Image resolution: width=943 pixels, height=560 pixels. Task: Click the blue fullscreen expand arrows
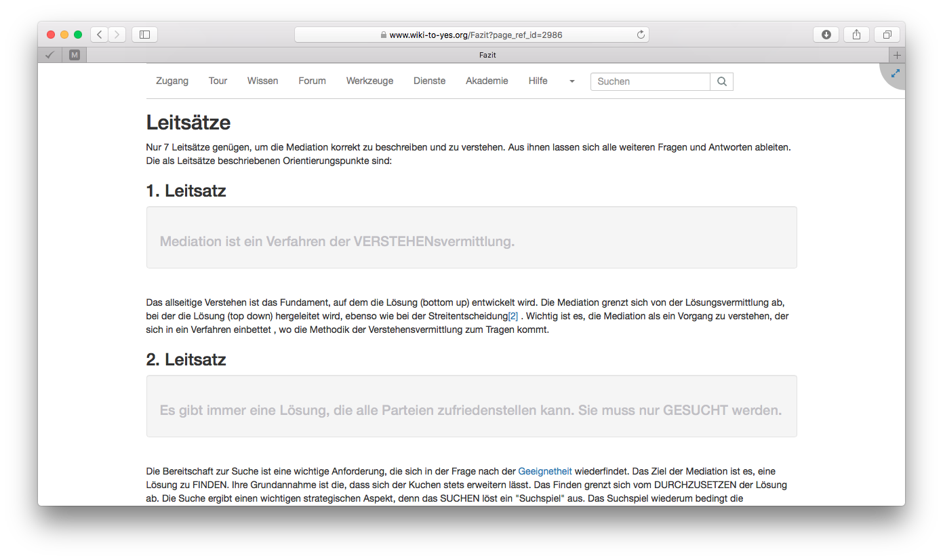(x=895, y=73)
